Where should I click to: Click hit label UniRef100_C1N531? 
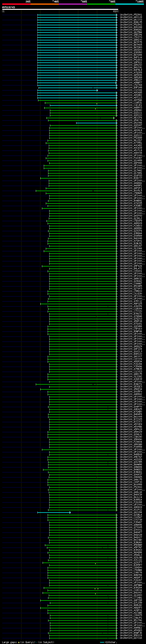[x=131, y=103]
